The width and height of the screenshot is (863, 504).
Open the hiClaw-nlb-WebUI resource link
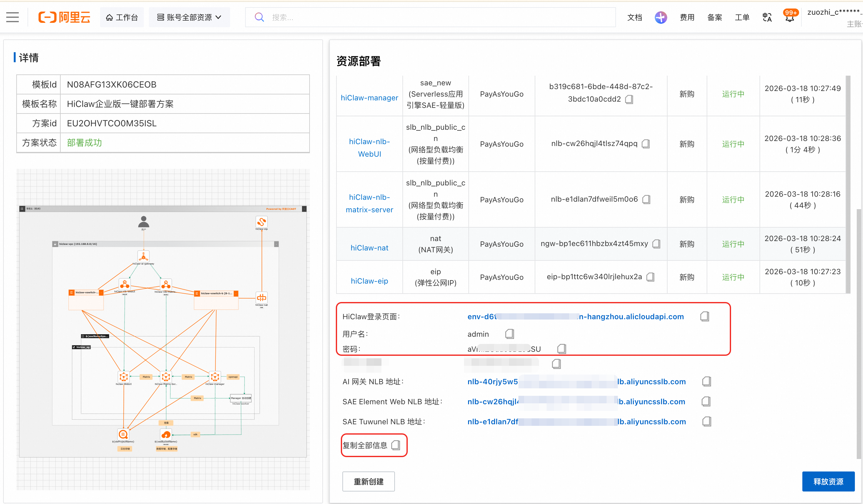pyautogui.click(x=369, y=148)
